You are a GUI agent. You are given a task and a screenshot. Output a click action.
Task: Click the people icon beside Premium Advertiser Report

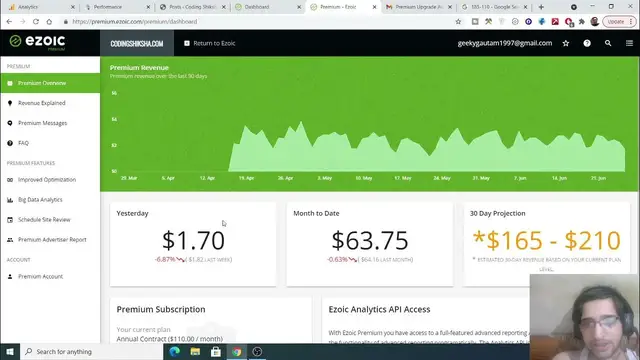[10, 240]
